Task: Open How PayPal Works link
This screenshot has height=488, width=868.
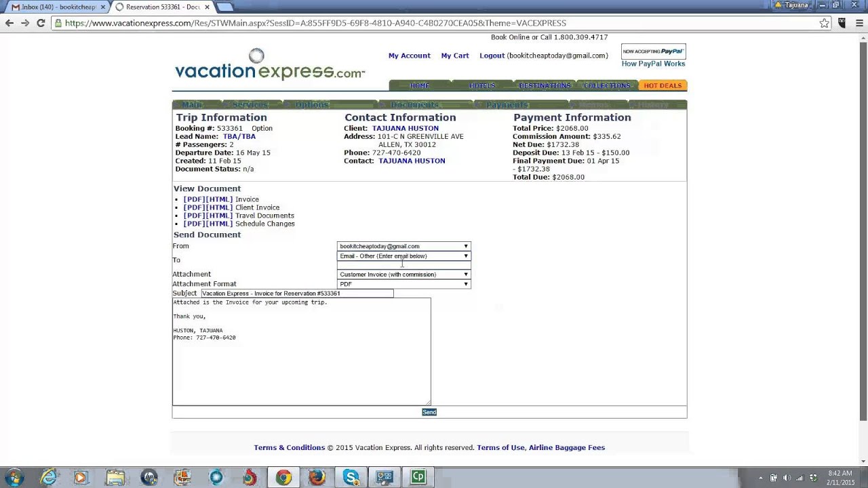Action: 654,64
